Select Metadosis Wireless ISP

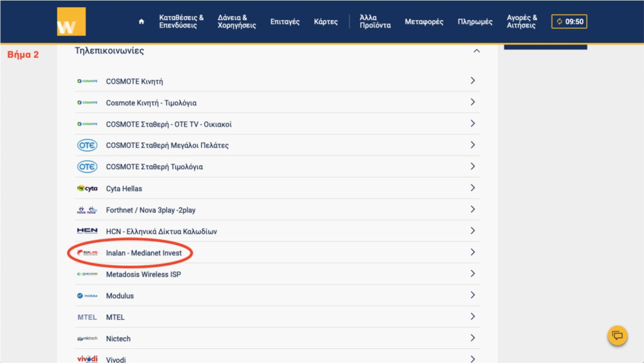point(144,274)
